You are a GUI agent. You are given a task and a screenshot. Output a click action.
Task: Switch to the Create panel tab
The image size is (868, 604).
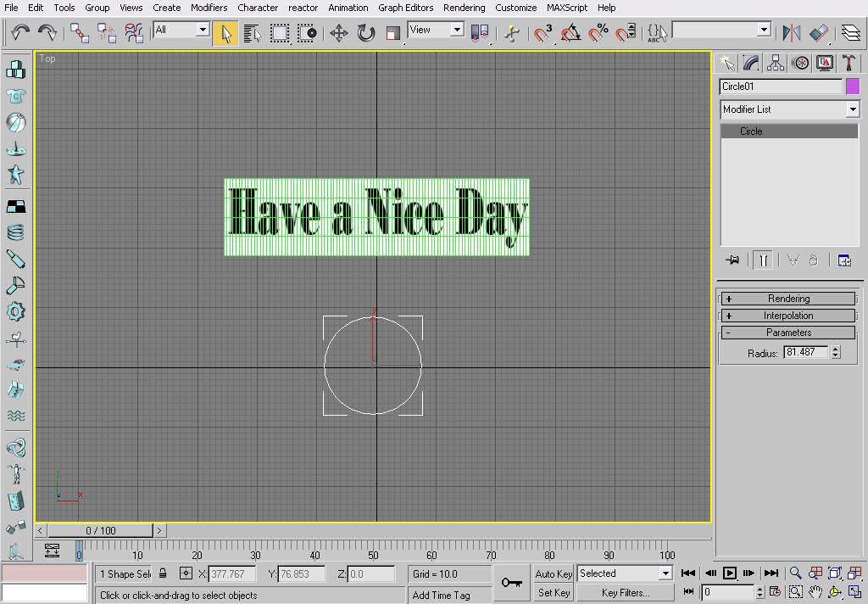pos(726,63)
